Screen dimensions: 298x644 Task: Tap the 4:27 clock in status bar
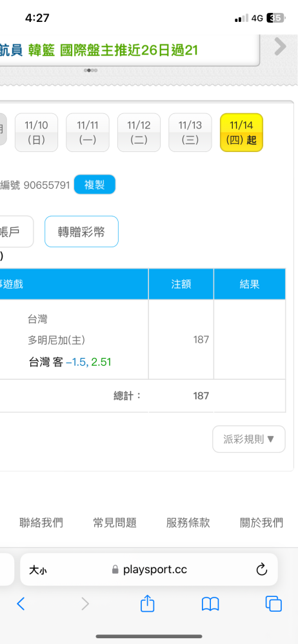coord(37,18)
